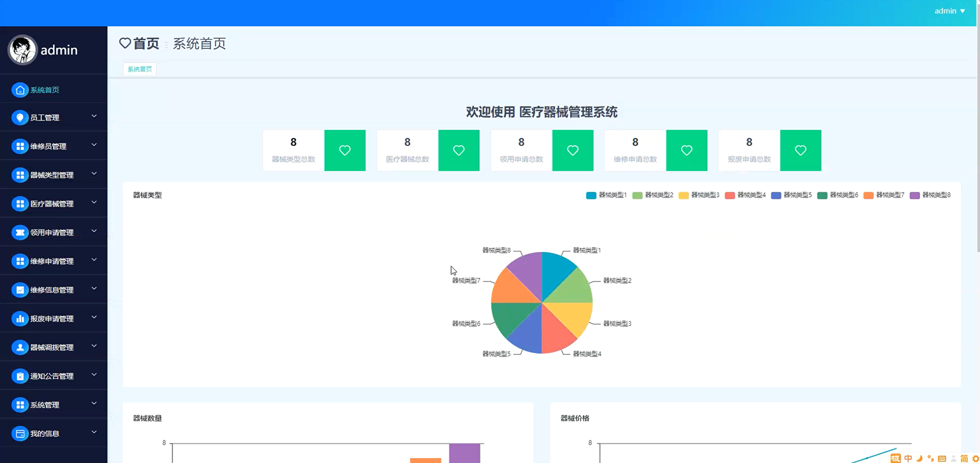Click heart icon beside 报废申请总数
Viewport: 980px width, 463px height.
(x=800, y=150)
